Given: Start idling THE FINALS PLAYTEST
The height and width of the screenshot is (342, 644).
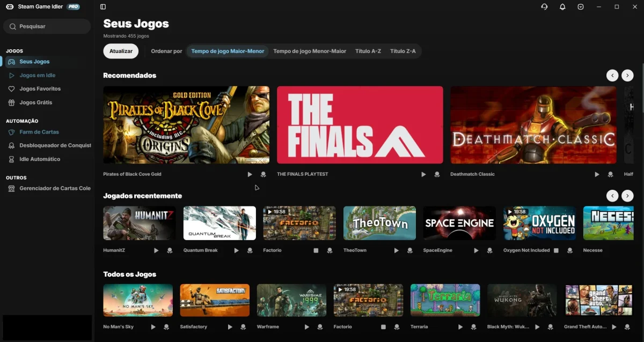Looking at the screenshot, I should (x=423, y=174).
